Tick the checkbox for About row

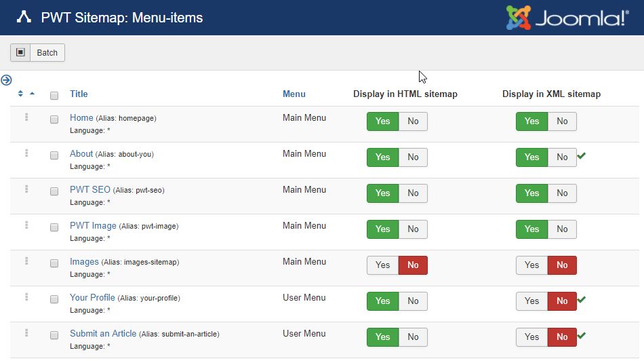(x=54, y=155)
